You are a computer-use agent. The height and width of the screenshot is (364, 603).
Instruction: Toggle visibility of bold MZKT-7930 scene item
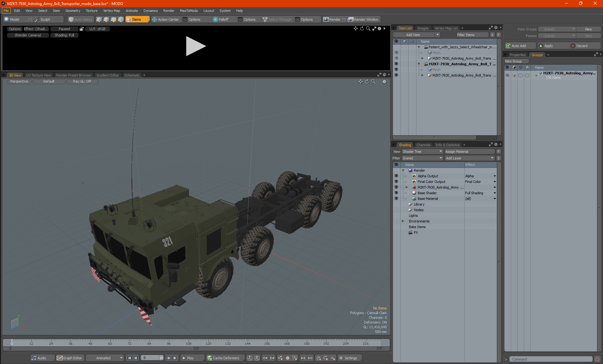click(x=396, y=64)
